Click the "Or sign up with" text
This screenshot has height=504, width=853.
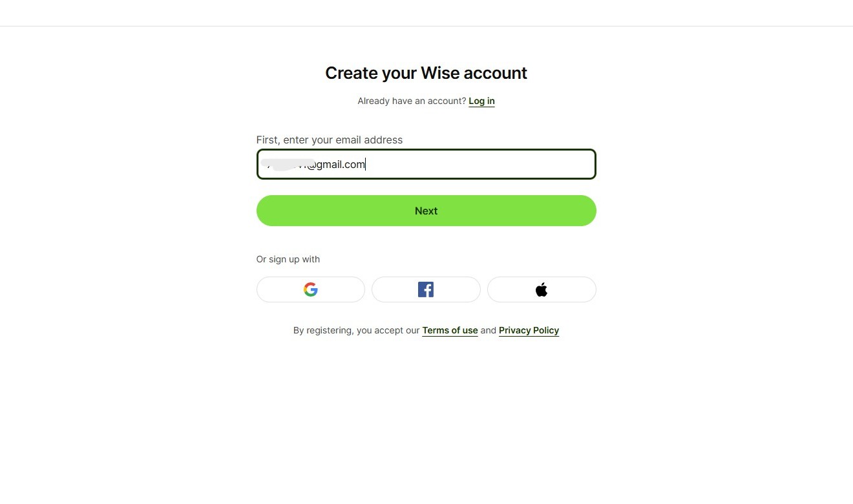(288, 259)
